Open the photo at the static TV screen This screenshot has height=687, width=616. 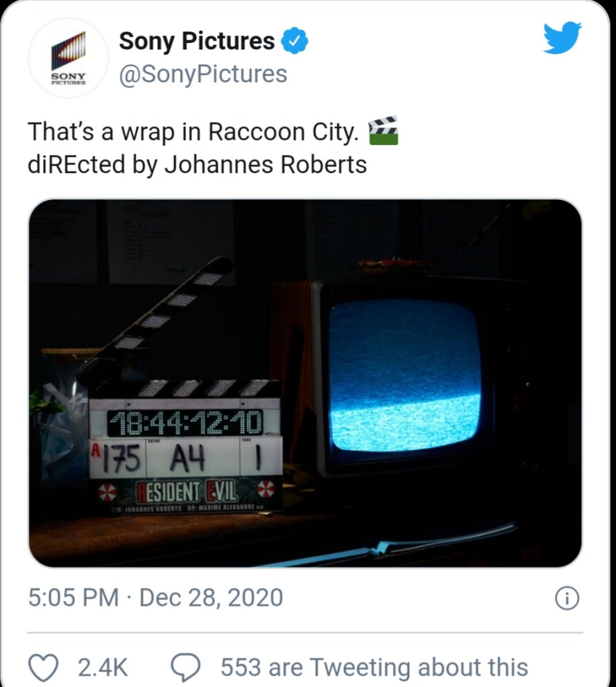(404, 376)
